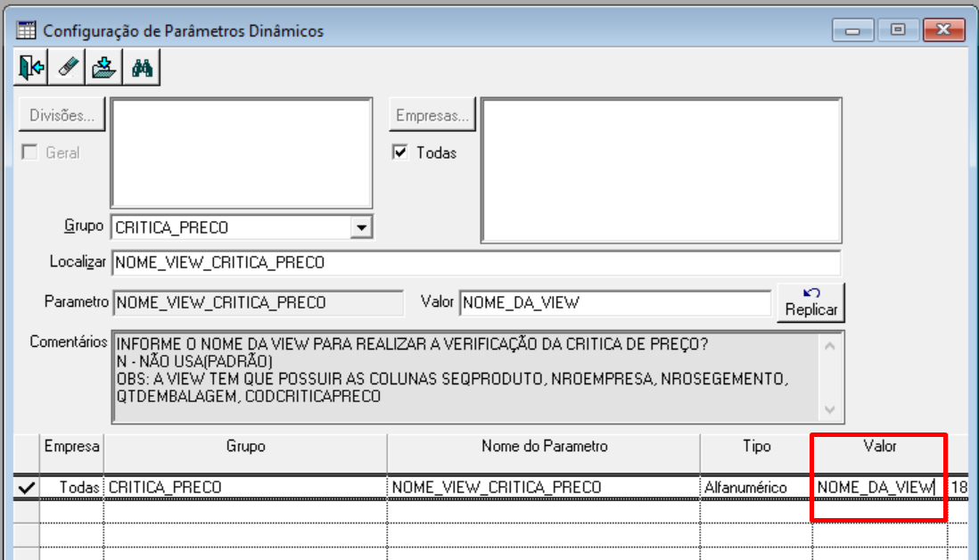The width and height of the screenshot is (979, 560).
Task: Click the Nome do Parametro column header
Action: (544, 453)
